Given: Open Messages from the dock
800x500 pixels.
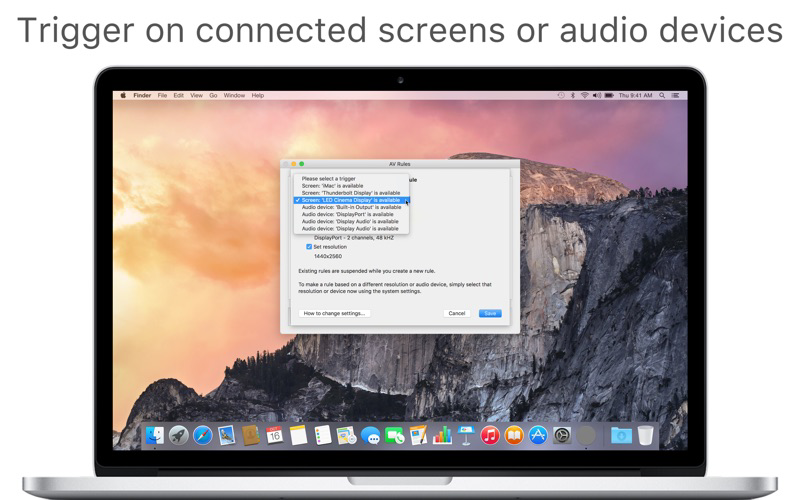Looking at the screenshot, I should (370, 436).
